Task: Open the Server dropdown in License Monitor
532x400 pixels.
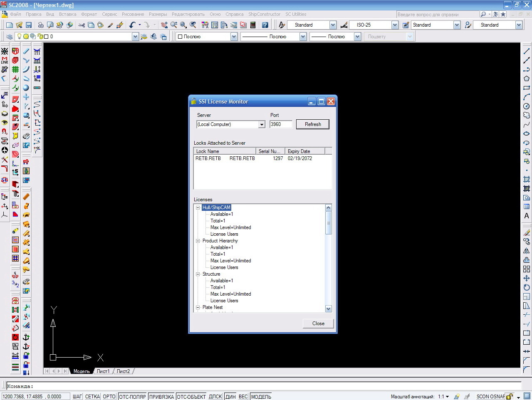Action: [x=262, y=124]
